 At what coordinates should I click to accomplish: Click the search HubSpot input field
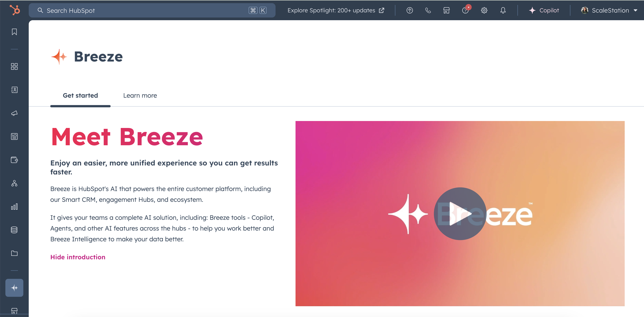152,10
